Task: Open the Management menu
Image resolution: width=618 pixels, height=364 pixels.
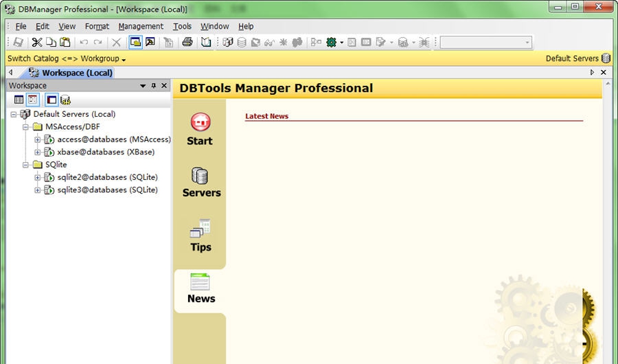Action: coord(141,26)
